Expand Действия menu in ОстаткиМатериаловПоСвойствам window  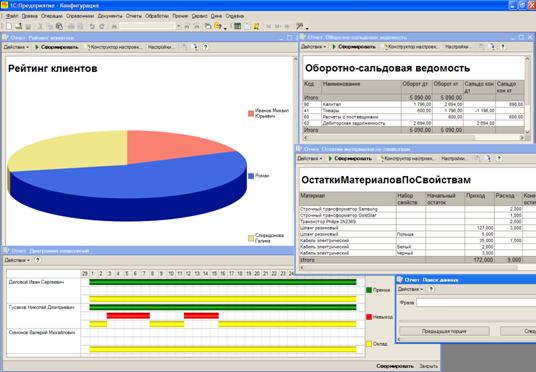coord(309,158)
